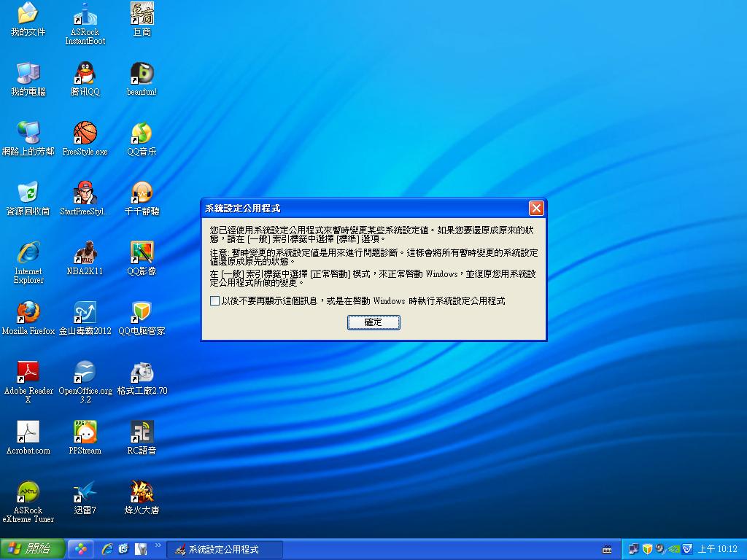
Task: Click the green NVIDIA tray icon
Action: [673, 549]
